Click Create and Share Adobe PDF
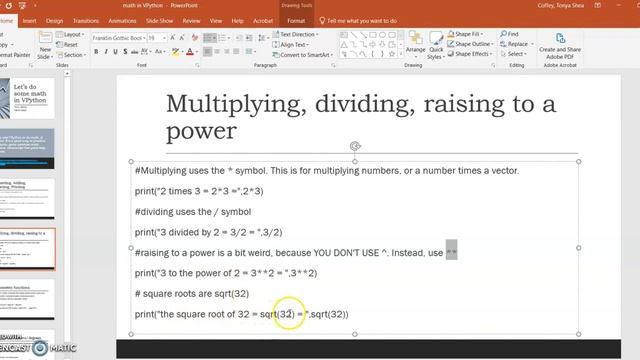Screen dimensions: 640x360 560,46
